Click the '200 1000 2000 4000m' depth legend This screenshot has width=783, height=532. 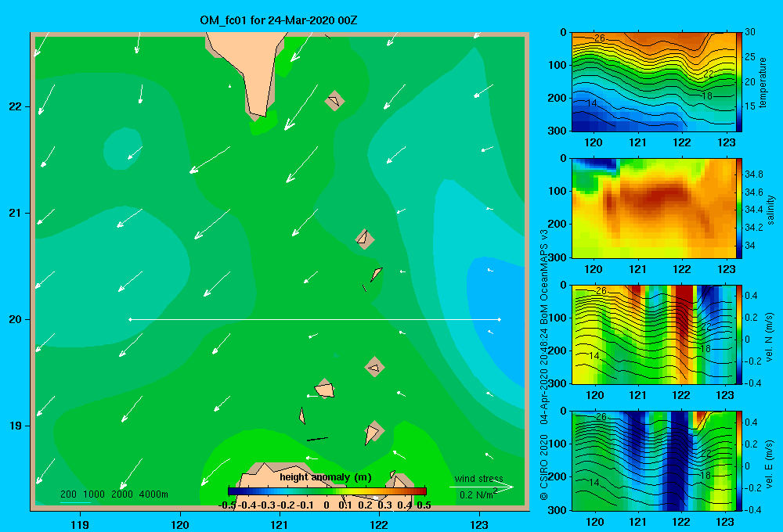coord(114,494)
